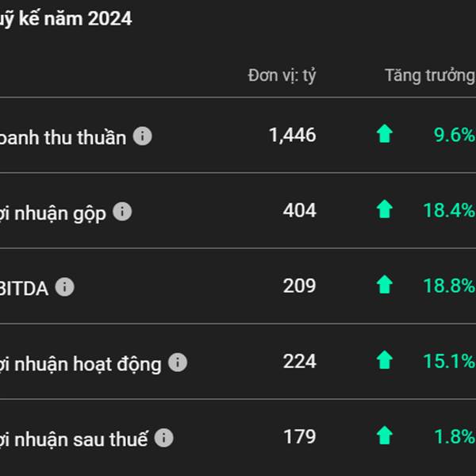Click the 179 after-tax profit figure
The height and width of the screenshot is (476, 476).
(300, 436)
